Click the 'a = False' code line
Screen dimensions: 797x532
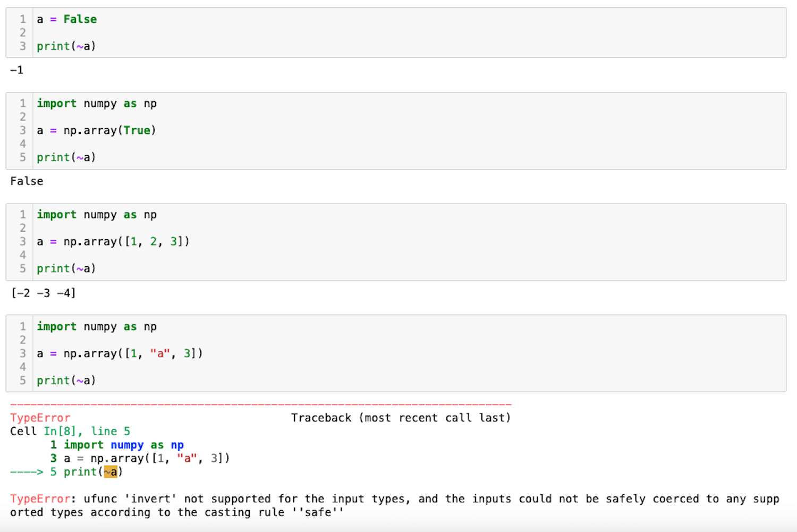point(67,19)
